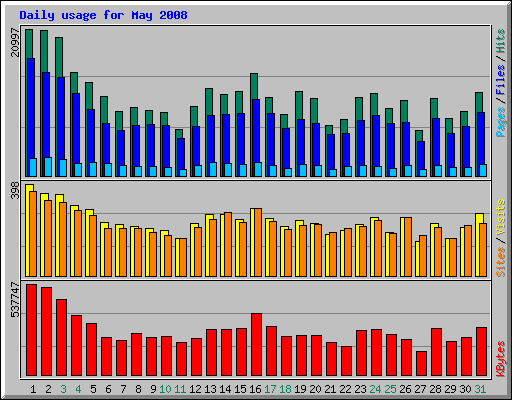Click the yellow Visits bar for day 1

point(28,230)
